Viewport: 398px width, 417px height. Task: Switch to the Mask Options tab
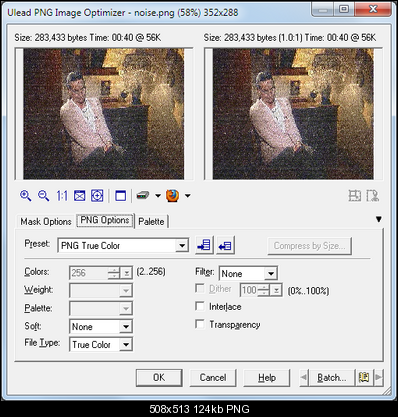[x=46, y=222]
